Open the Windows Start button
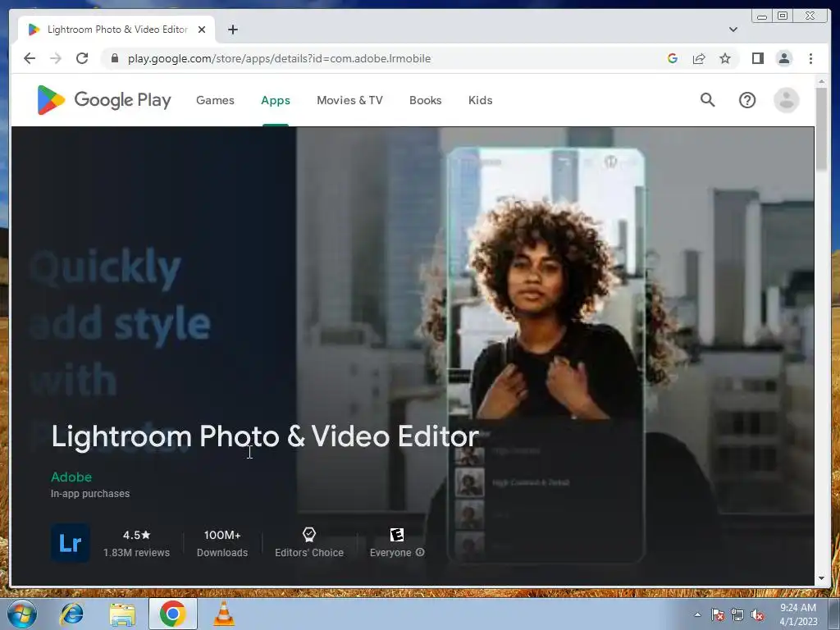The image size is (840, 630). [x=22, y=614]
